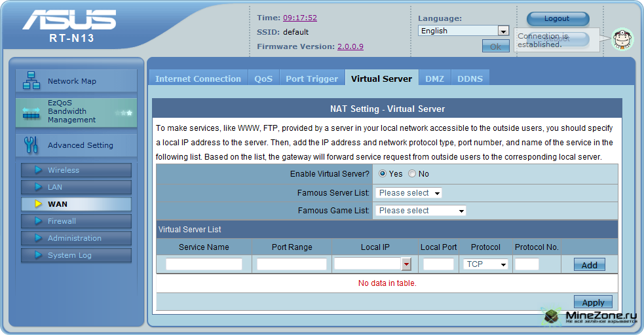The width and height of the screenshot is (644, 335).
Task: Open the firmware version 2.0.0.9 link
Action: 350,46
